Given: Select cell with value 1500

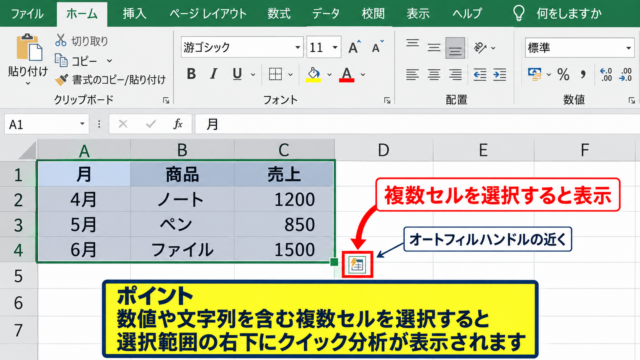Looking at the screenshot, I should coord(284,250).
